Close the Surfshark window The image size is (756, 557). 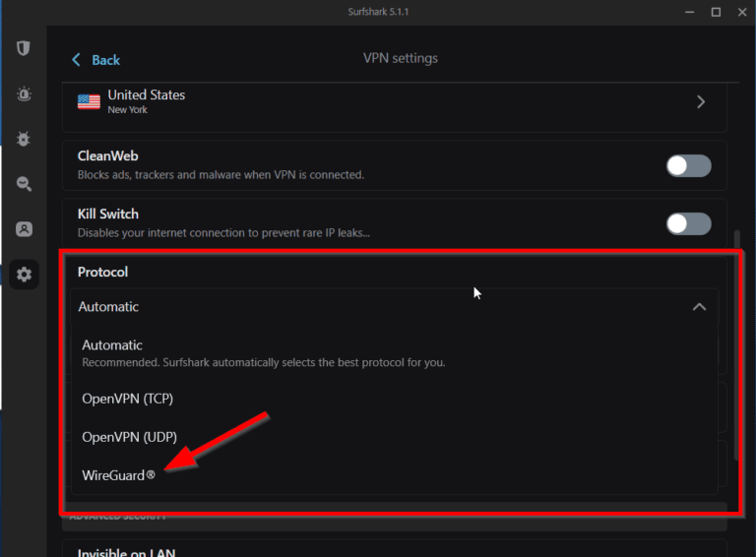[742, 12]
